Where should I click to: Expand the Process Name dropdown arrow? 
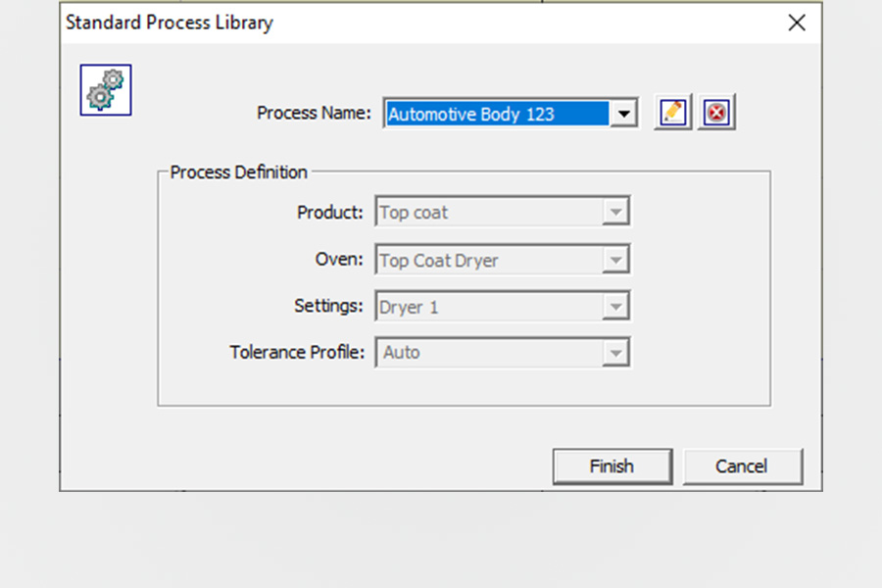click(x=623, y=114)
